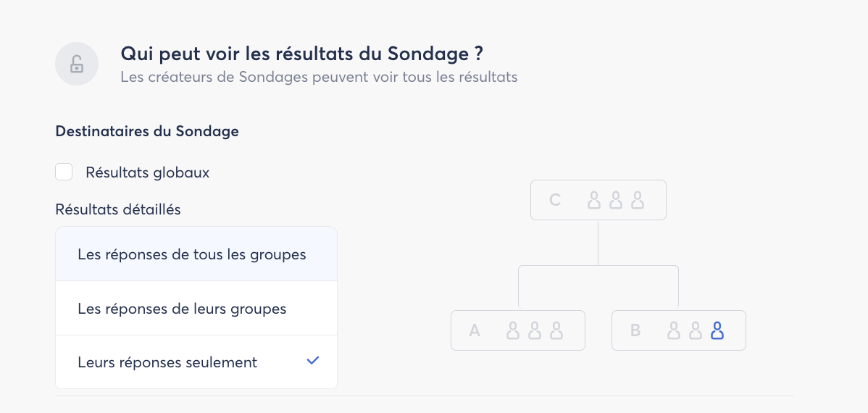The width and height of the screenshot is (868, 413).
Task: Click the Qui peut voir les résultats heading
Action: tap(302, 54)
